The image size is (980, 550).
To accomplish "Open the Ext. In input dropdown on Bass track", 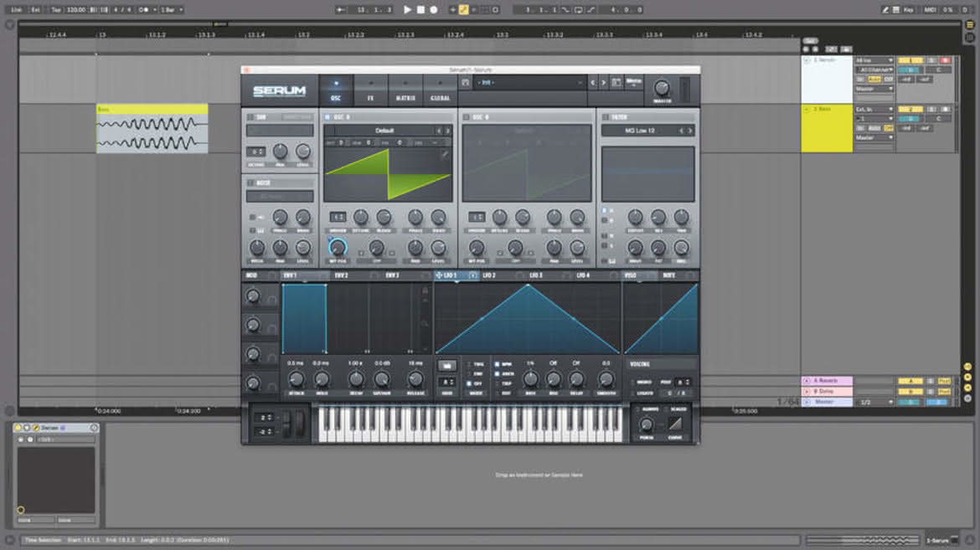I will click(874, 109).
